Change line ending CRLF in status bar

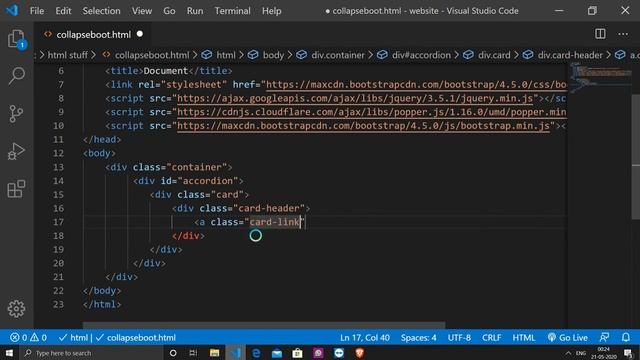[x=491, y=338]
